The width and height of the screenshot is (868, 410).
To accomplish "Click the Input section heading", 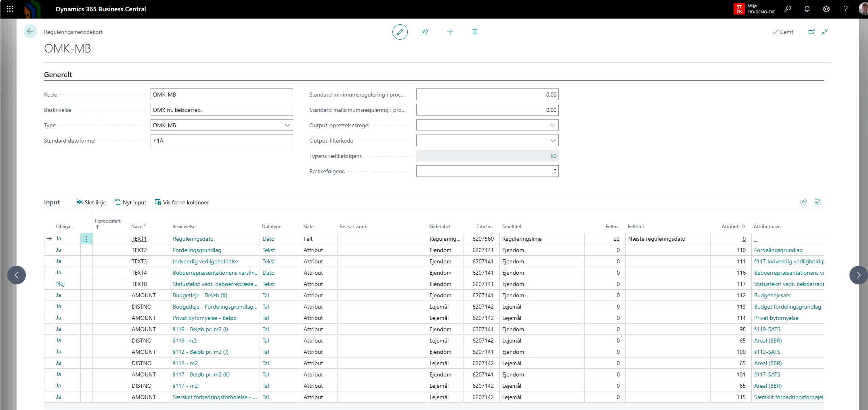I will [x=52, y=202].
